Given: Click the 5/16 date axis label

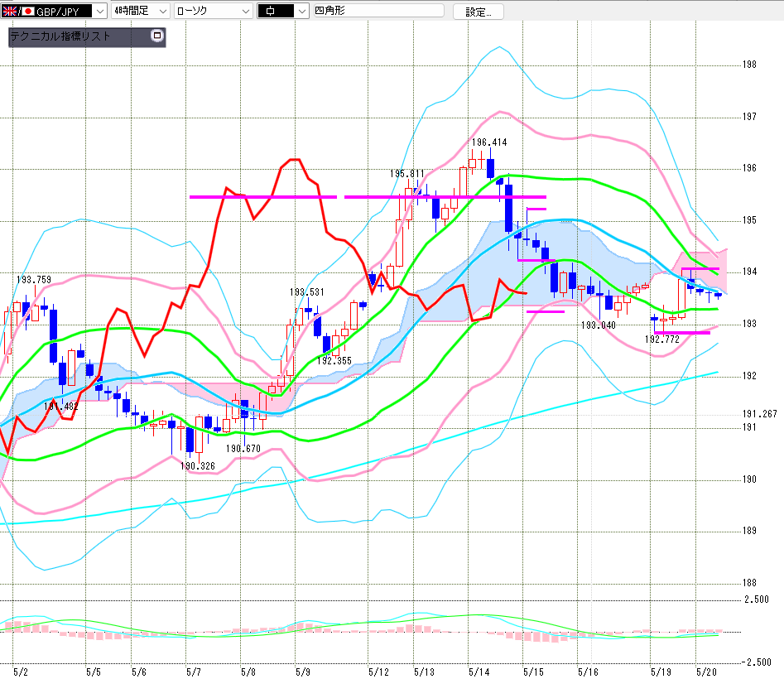Looking at the screenshot, I should coord(588,672).
